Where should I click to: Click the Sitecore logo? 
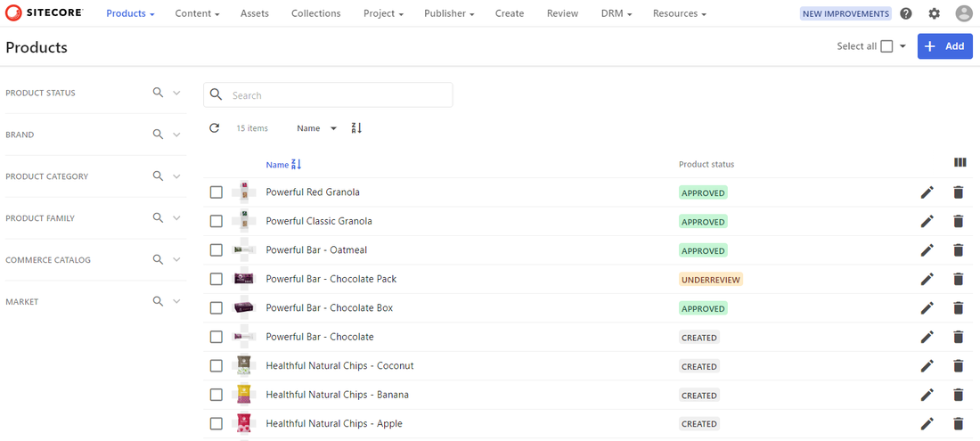[x=45, y=13]
